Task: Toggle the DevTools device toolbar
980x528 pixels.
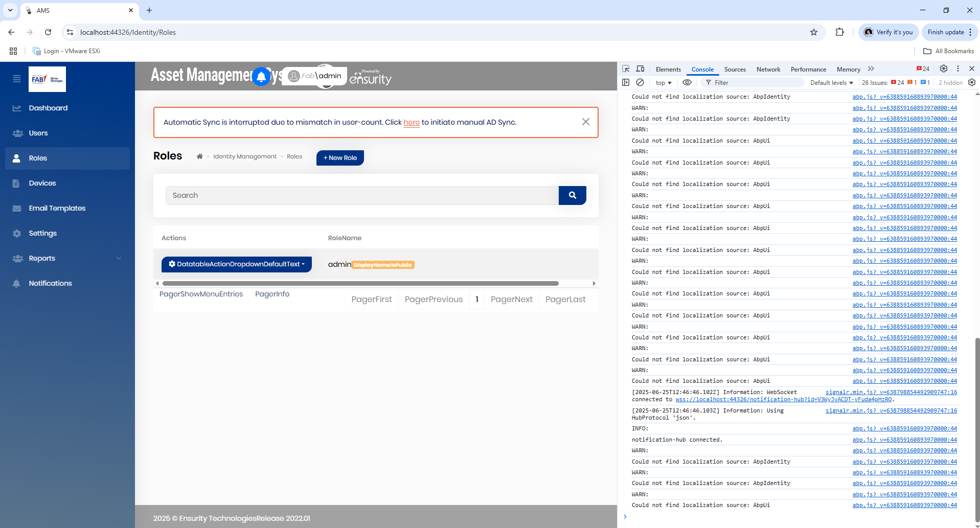Action: point(640,69)
